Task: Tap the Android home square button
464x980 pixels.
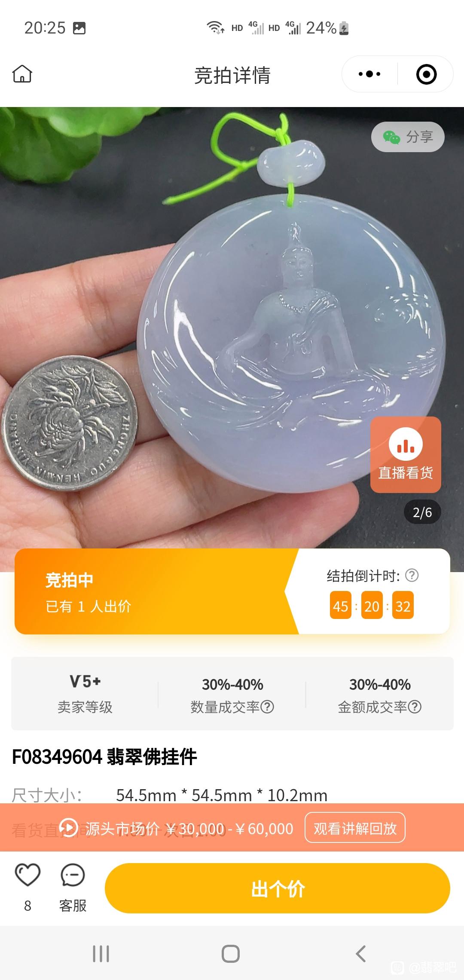Action: 231,954
